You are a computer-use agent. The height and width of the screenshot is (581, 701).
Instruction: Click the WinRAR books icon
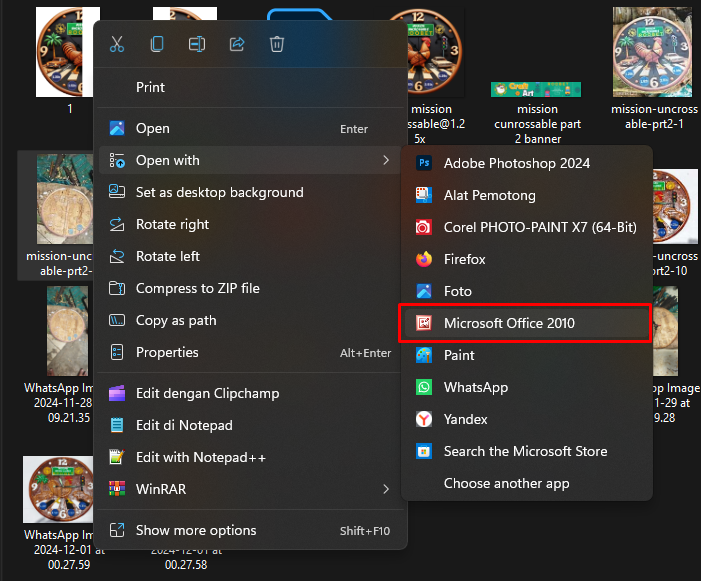coord(117,489)
